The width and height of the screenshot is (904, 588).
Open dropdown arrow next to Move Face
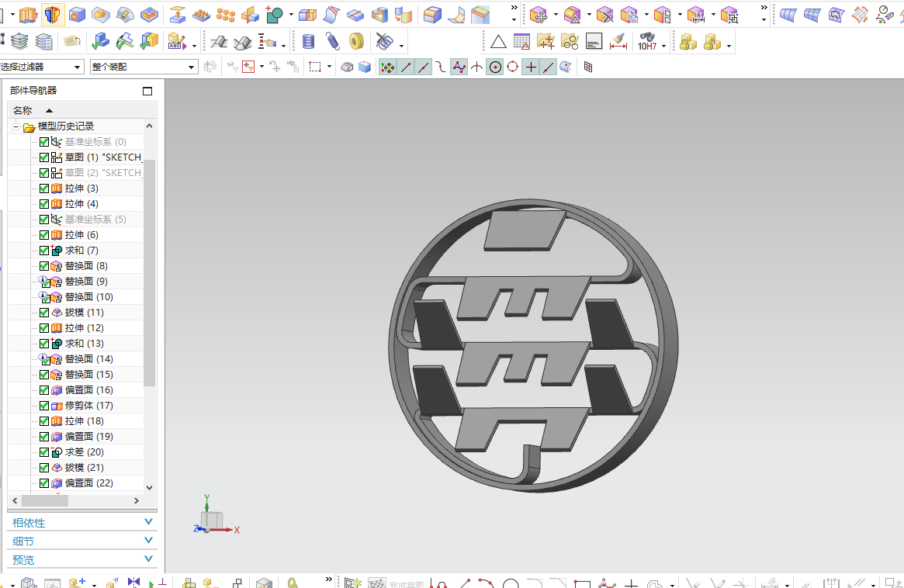[x=555, y=15]
